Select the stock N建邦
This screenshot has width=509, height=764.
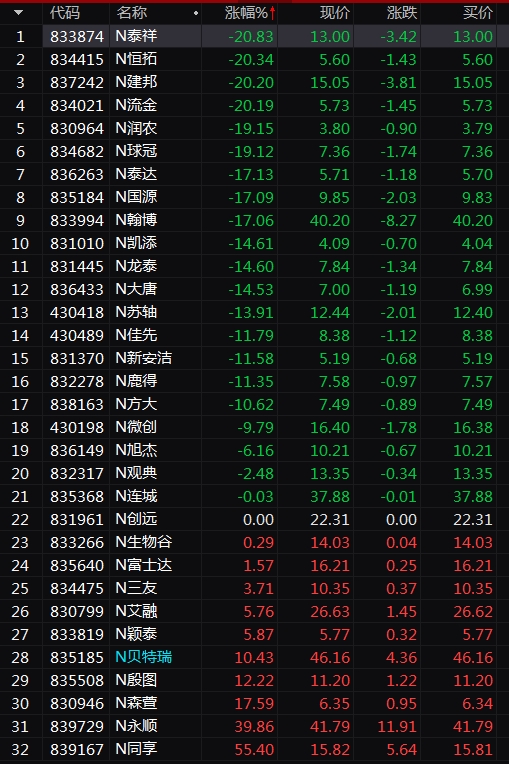136,82
